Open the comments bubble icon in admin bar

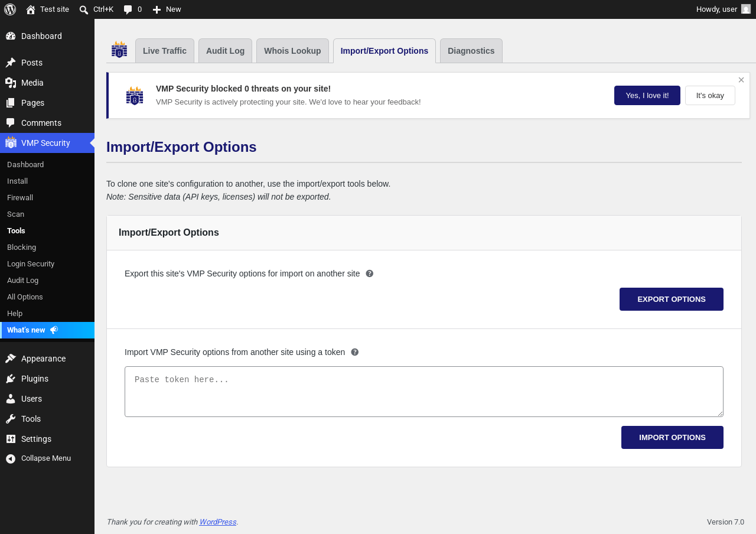tap(128, 9)
